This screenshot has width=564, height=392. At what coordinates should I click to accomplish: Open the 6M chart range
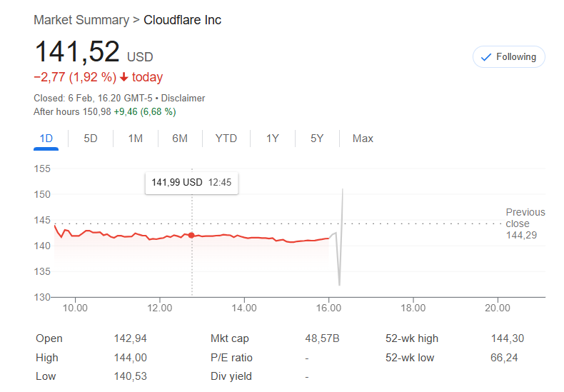[180, 139]
